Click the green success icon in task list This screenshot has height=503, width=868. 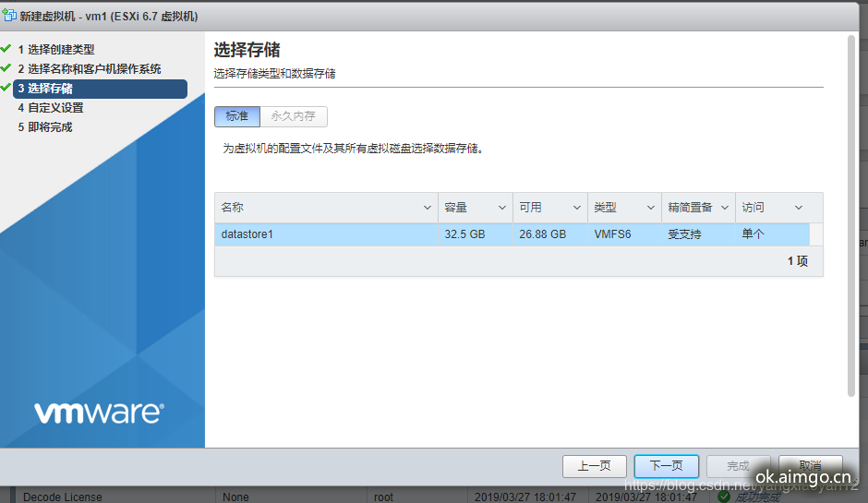coord(724,497)
